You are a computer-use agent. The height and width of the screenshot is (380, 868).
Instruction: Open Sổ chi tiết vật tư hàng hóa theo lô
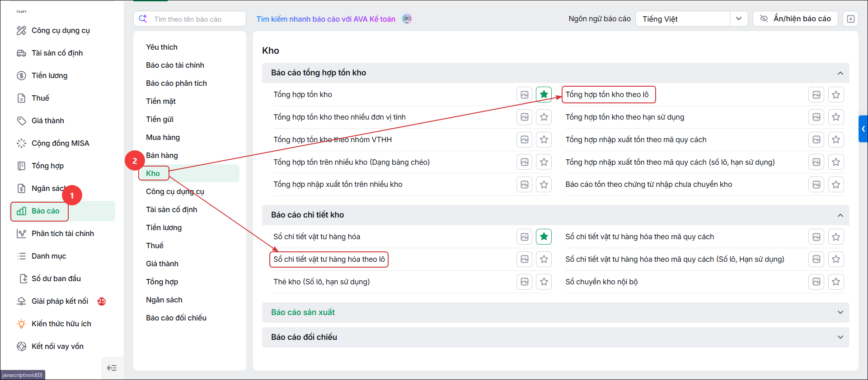329,260
